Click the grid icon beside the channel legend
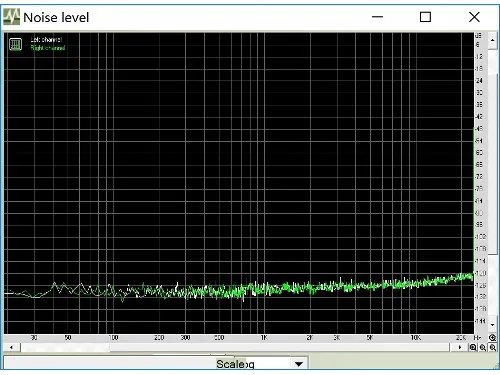This screenshot has height=375, width=500. [15, 44]
